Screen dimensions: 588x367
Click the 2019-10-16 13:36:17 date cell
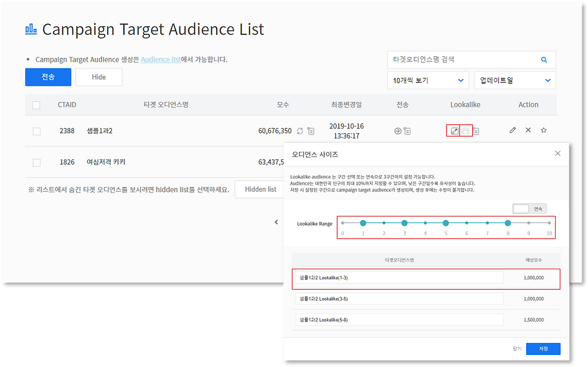point(347,131)
